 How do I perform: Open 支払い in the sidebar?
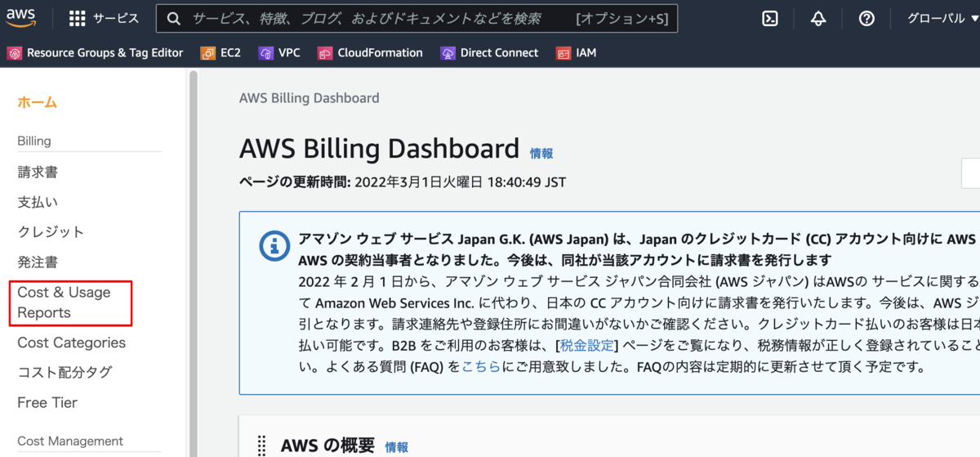click(38, 202)
